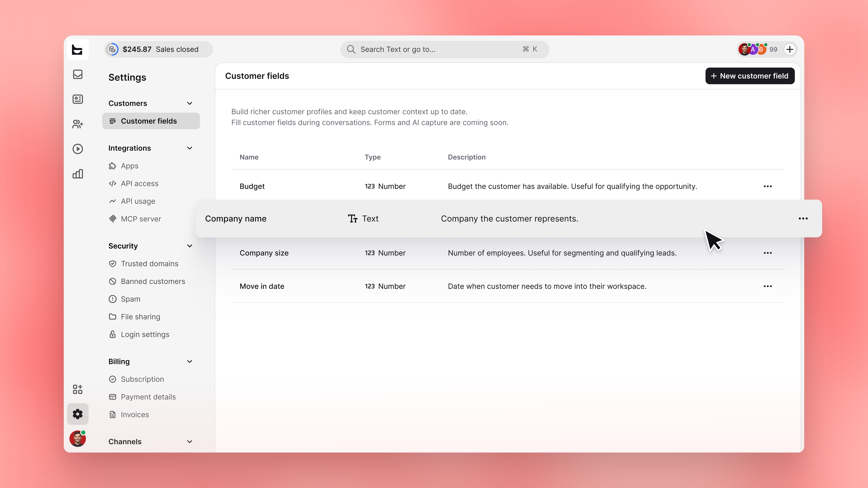Open options menu for Move in date row
The width and height of the screenshot is (868, 488).
pos(768,286)
